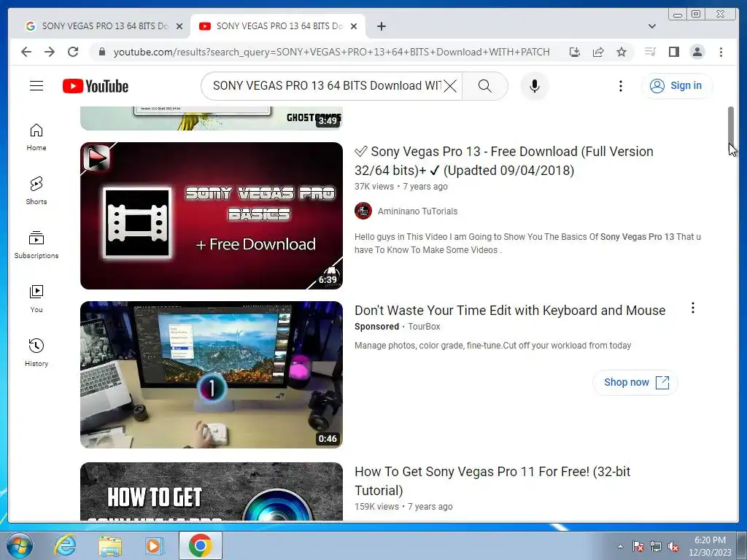Open Subscriptions in the sidebar
The height and width of the screenshot is (560, 747).
tap(36, 245)
